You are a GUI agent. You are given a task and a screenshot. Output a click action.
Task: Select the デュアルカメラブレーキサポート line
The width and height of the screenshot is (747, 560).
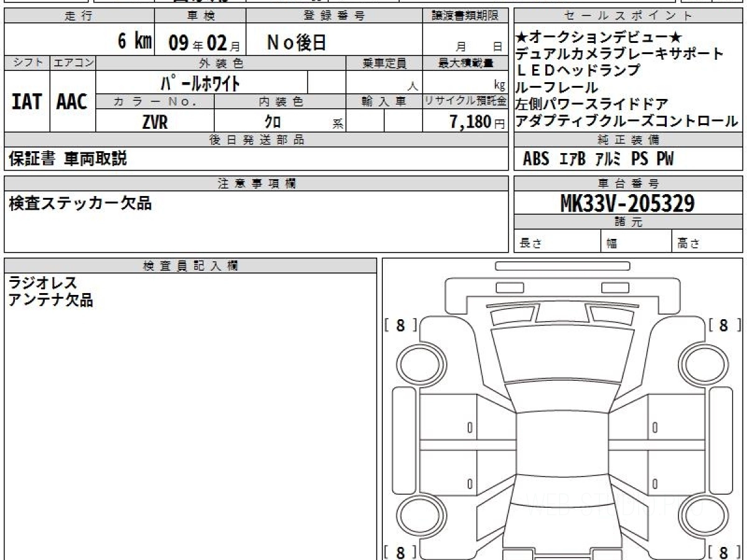[x=620, y=54]
